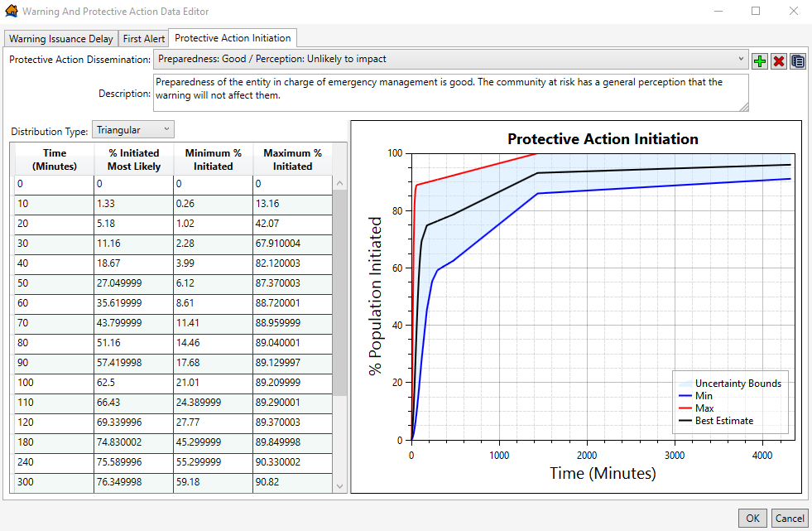This screenshot has width=812, height=531.
Task: Select the cell with value 8.61
Action: click(x=213, y=303)
